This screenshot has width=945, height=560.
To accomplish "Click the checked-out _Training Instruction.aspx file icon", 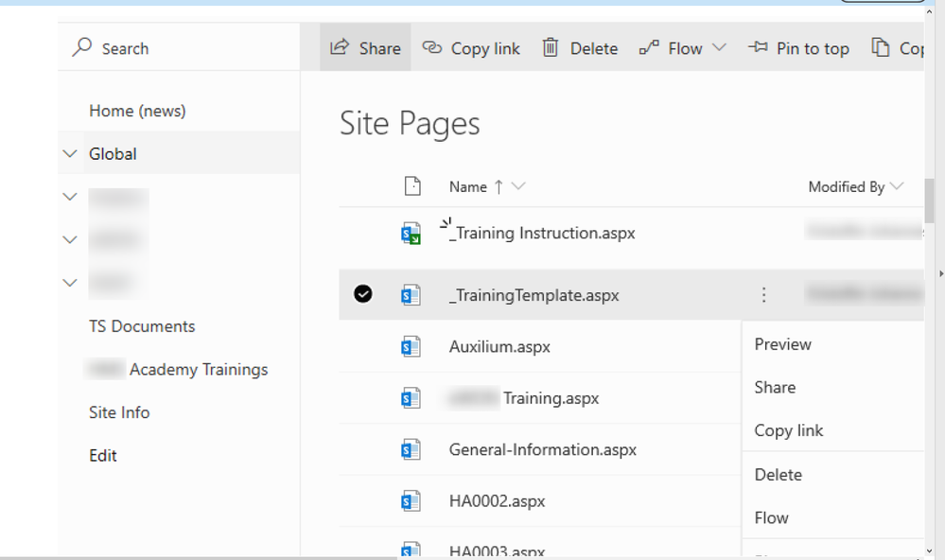I will point(410,234).
